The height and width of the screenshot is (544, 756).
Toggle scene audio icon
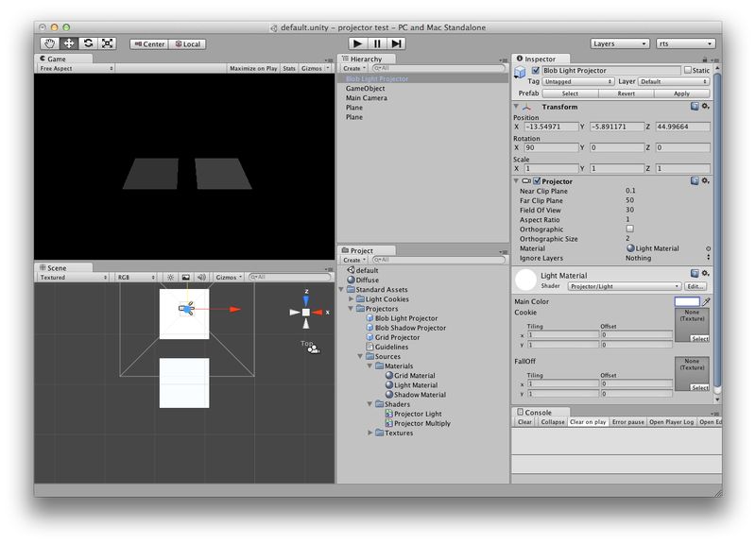201,278
